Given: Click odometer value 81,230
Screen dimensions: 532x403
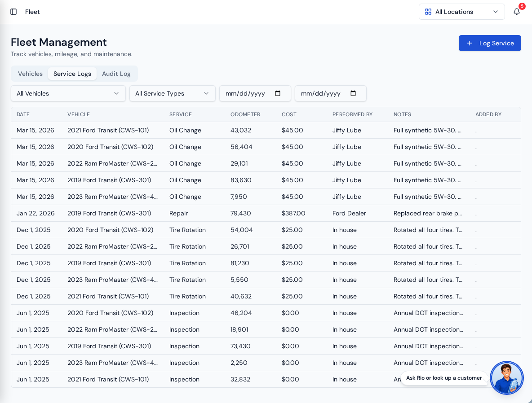Looking at the screenshot, I should 239,263.
